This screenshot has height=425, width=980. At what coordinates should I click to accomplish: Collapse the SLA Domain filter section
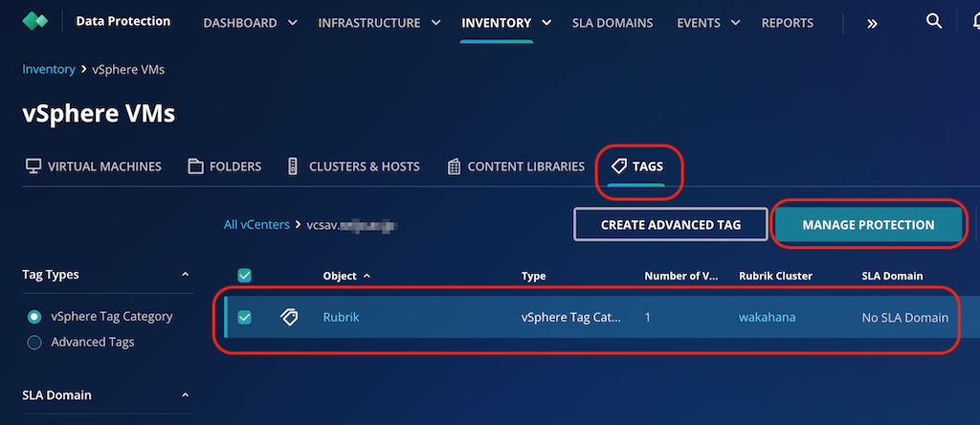pos(185,395)
